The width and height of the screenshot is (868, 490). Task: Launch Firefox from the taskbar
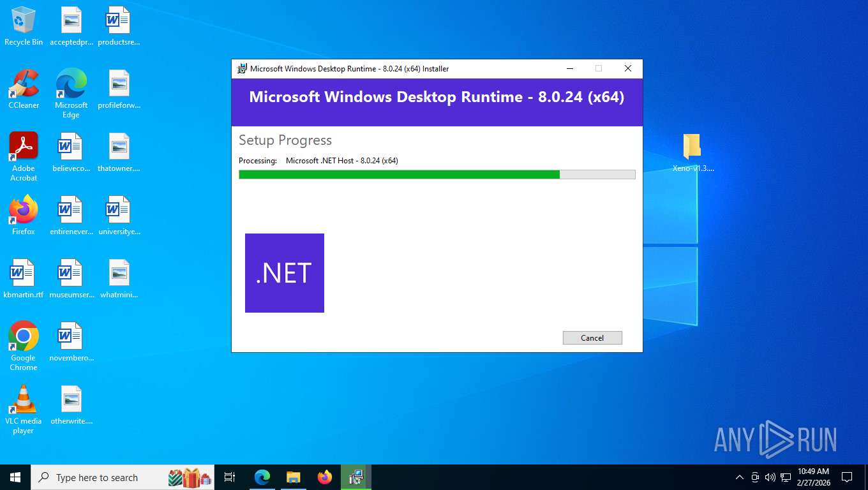[x=325, y=477]
